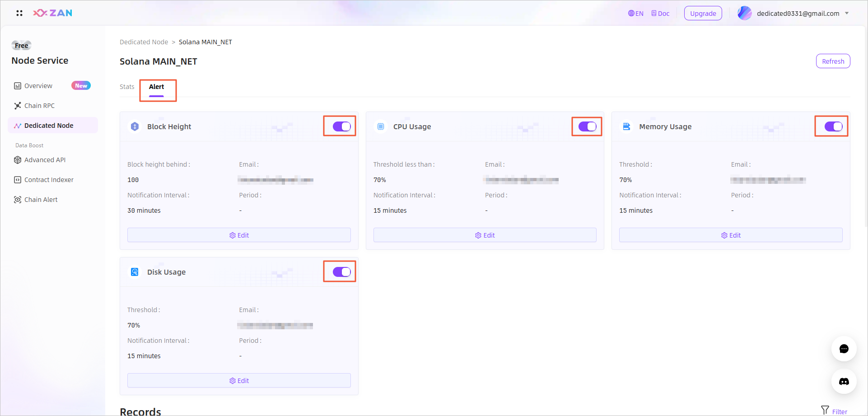
Task: Click the user avatar icon
Action: pyautogui.click(x=745, y=13)
